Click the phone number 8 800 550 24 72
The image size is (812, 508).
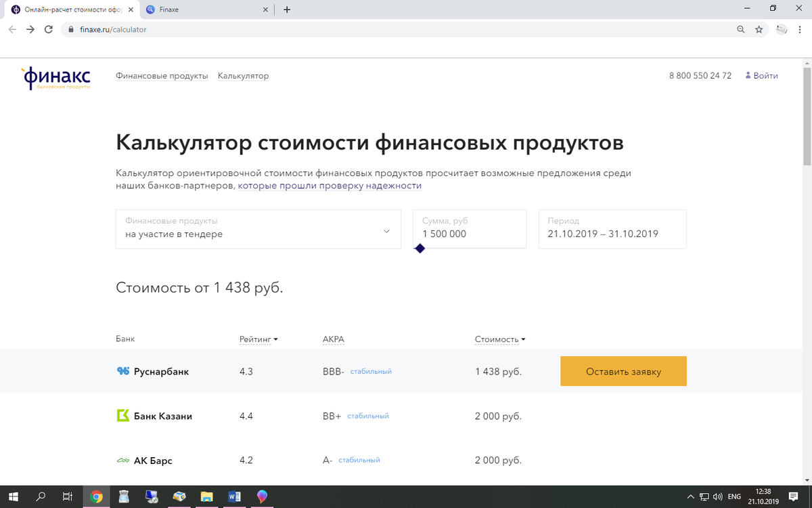700,76
